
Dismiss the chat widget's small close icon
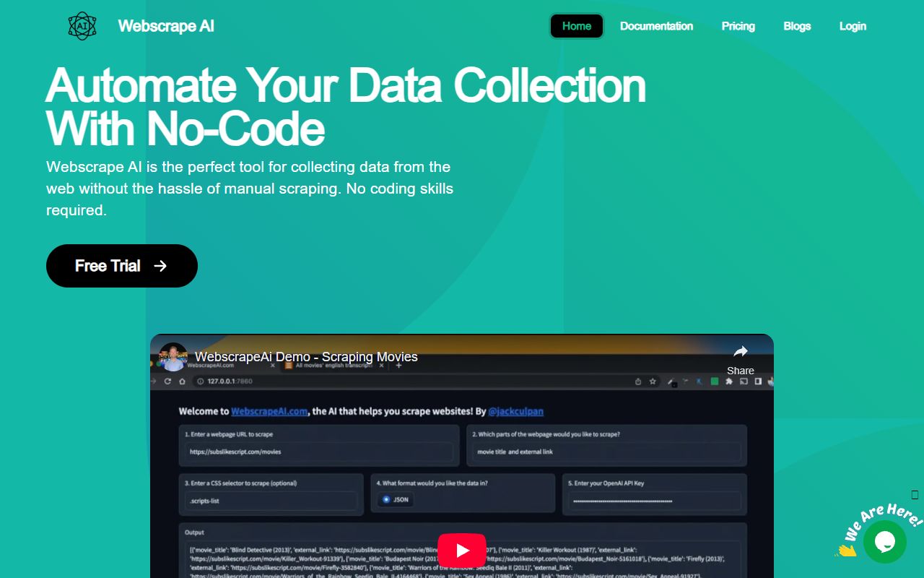[x=915, y=495]
